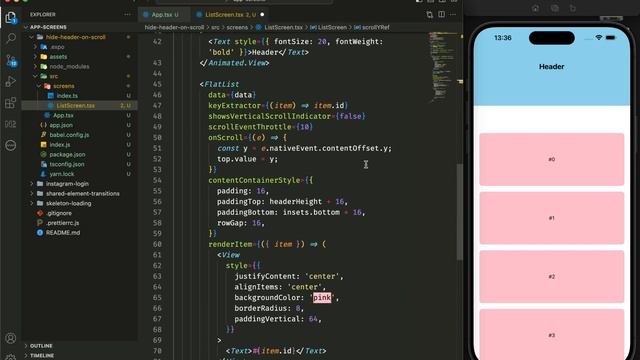Click the .gitignore git file icon
The width and height of the screenshot is (640, 360).
40,213
